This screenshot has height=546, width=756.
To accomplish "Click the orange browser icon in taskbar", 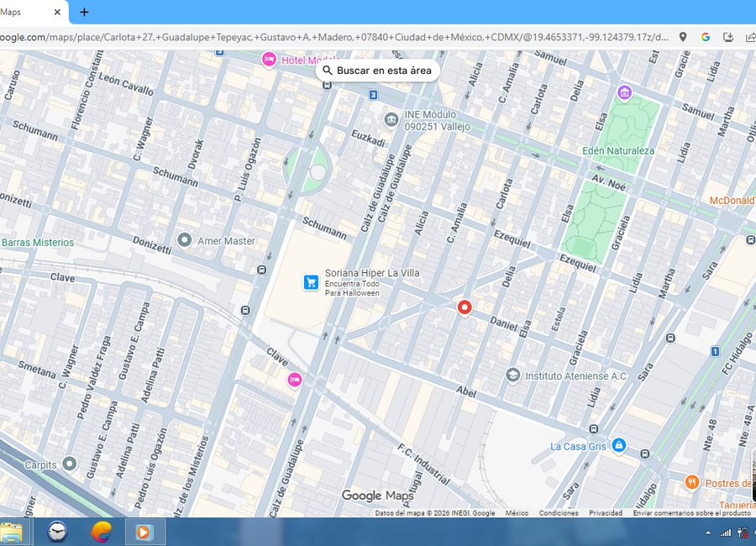I will 102,532.
